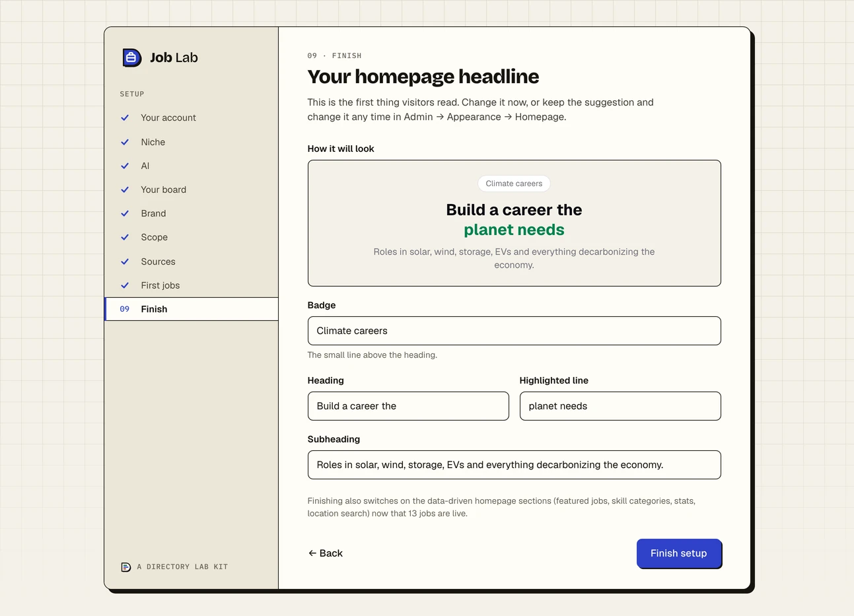Open the Your account setup step
This screenshot has width=854, height=616.
pos(192,118)
